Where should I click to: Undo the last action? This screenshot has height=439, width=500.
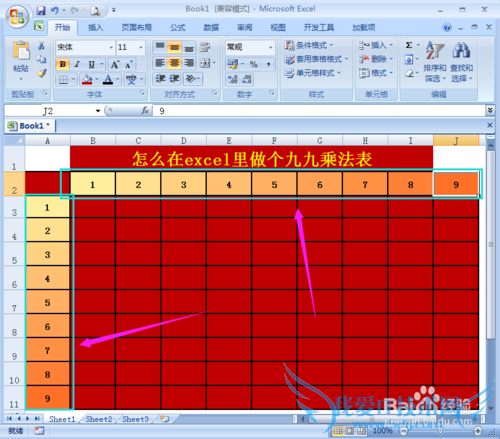coord(55,11)
